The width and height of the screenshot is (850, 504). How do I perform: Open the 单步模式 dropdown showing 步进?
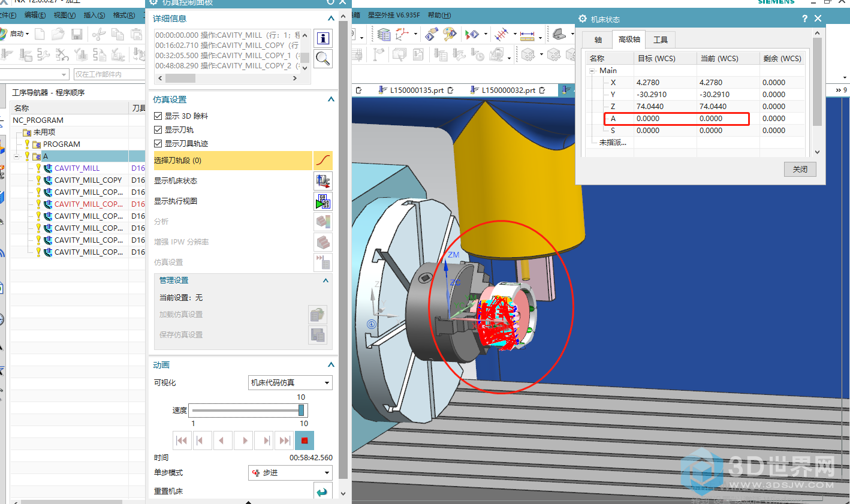290,473
